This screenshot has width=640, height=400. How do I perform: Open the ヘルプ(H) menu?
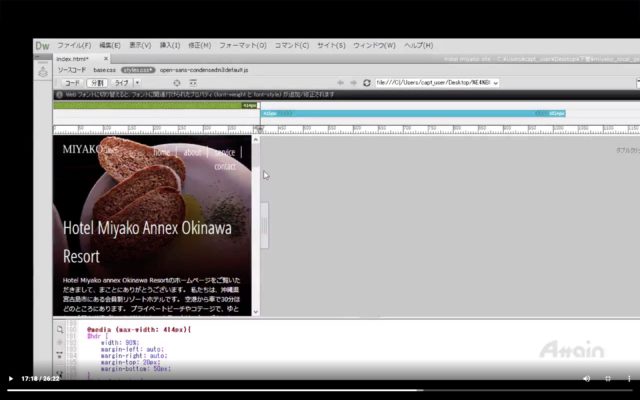(418, 45)
